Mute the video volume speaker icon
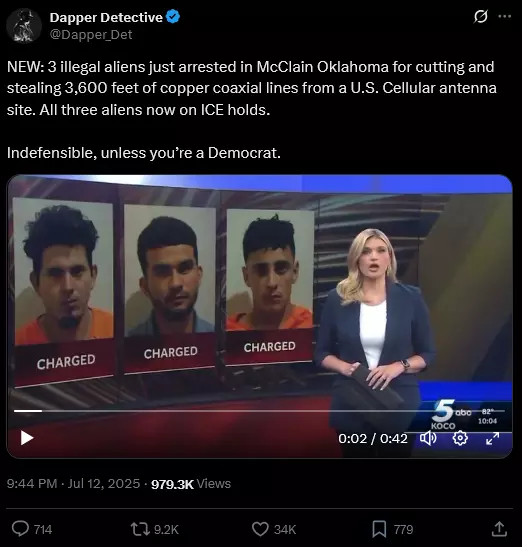The image size is (522, 547). point(428,438)
